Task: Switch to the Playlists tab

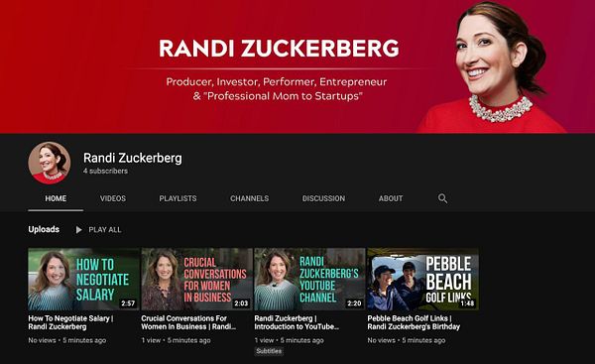Action: pos(178,198)
